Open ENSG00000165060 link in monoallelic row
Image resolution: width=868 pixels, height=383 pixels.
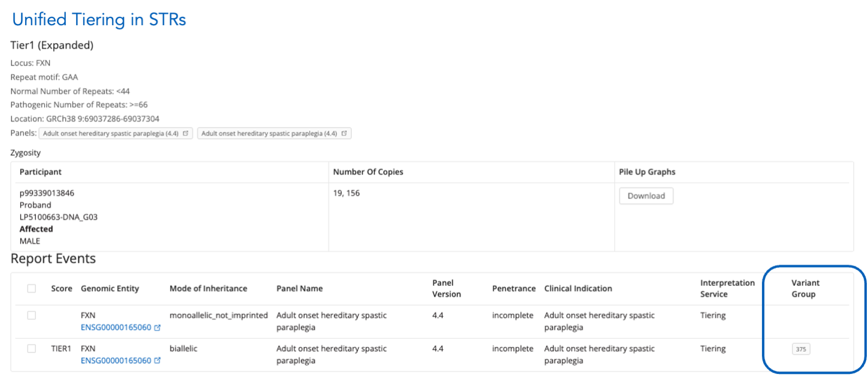pyautogui.click(x=116, y=328)
